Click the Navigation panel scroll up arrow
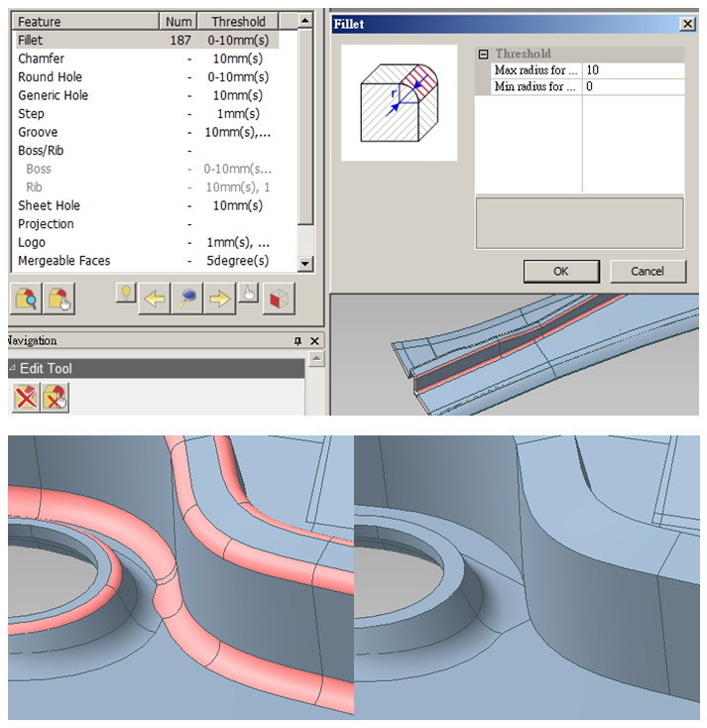Viewport: 707px width, 728px height. (316, 358)
